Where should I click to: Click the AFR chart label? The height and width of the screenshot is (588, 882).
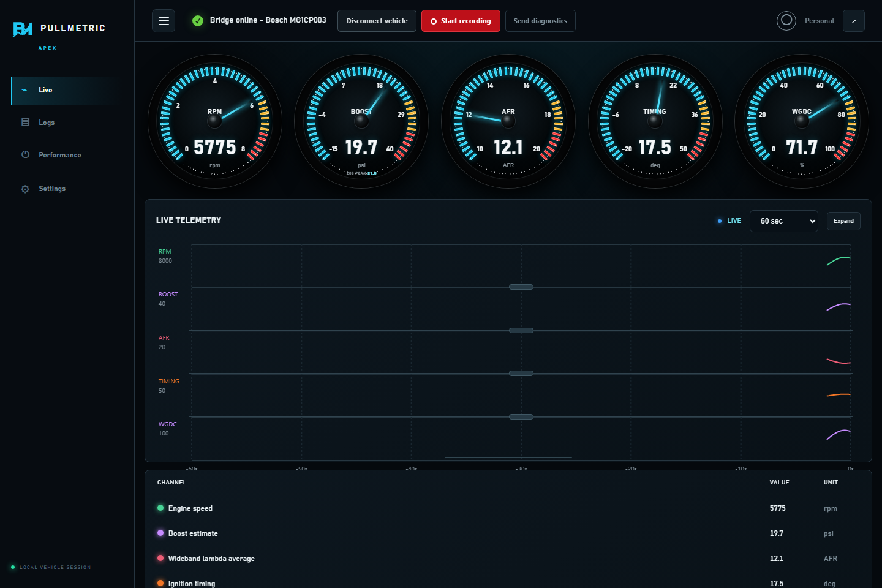point(164,338)
